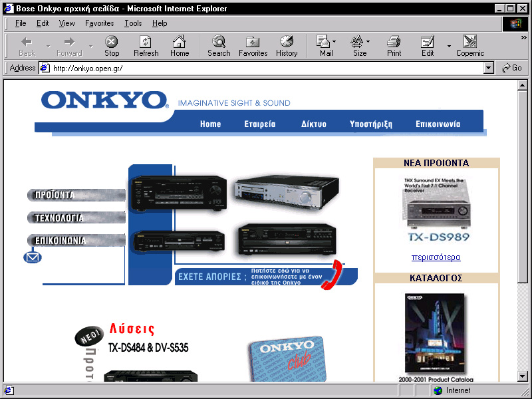Go to the browser Home page button

(x=180, y=46)
